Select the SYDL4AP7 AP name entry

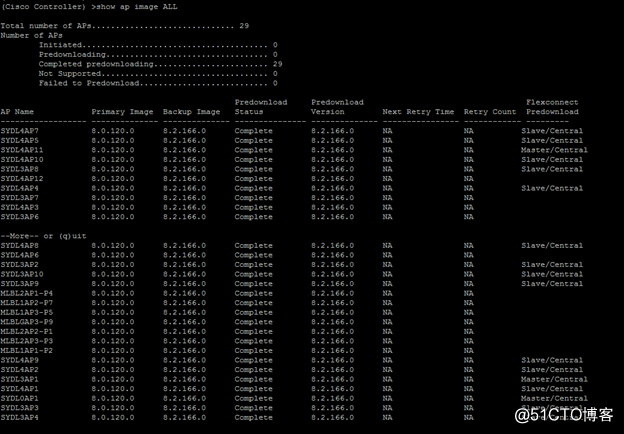(19, 131)
